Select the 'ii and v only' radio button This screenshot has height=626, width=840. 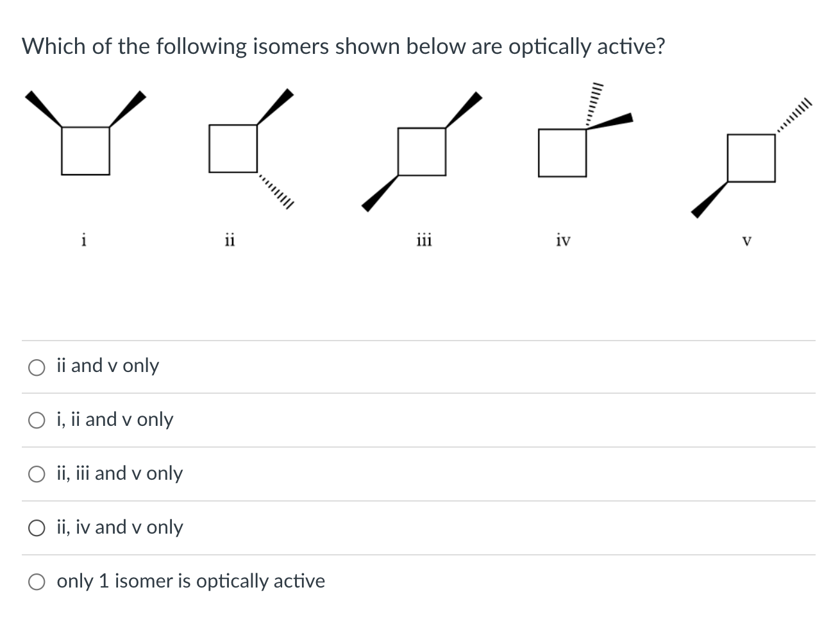coord(37,367)
